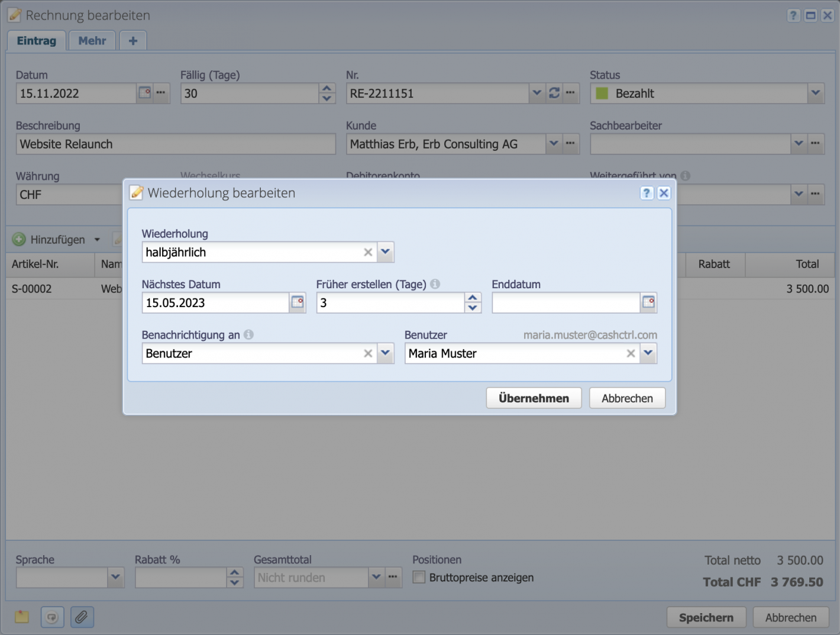Open the Wiederholung dropdown list
This screenshot has width=840, height=635.
click(x=385, y=252)
